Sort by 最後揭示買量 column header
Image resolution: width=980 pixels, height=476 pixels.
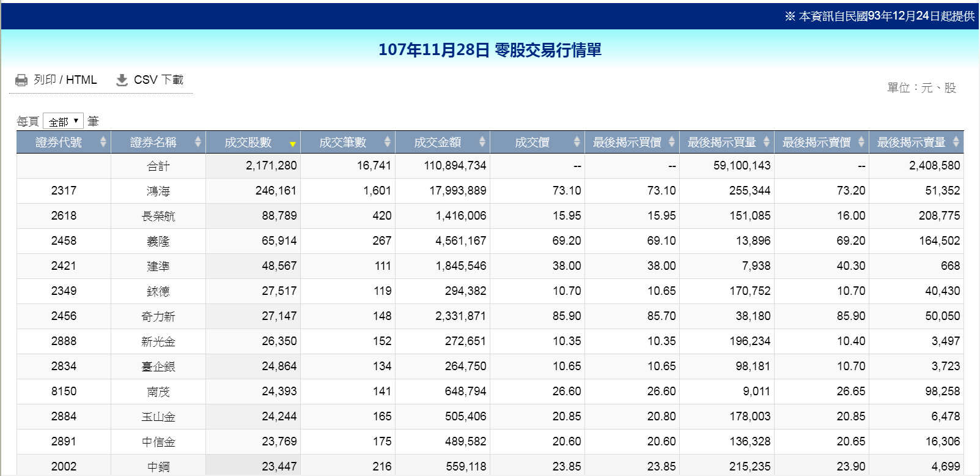coord(727,142)
